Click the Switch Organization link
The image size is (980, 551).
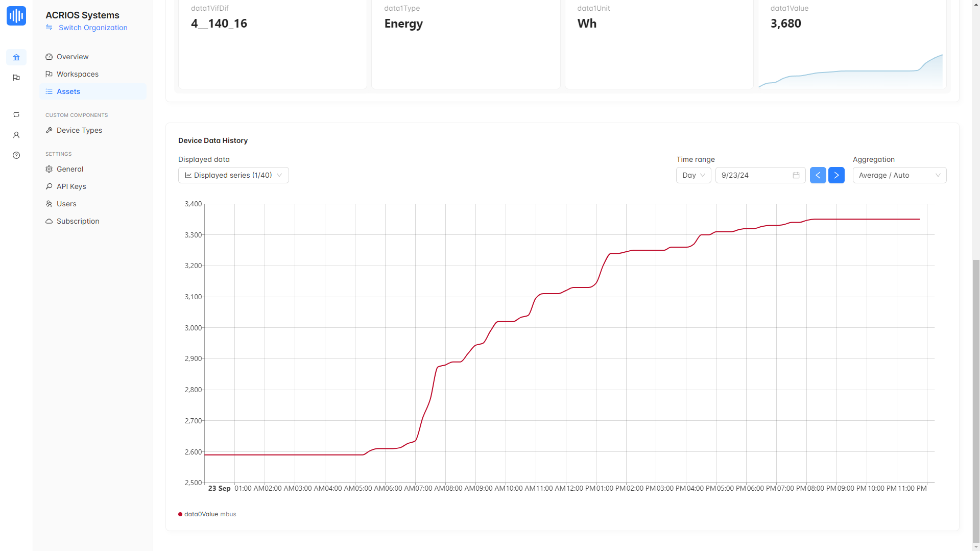click(x=93, y=28)
